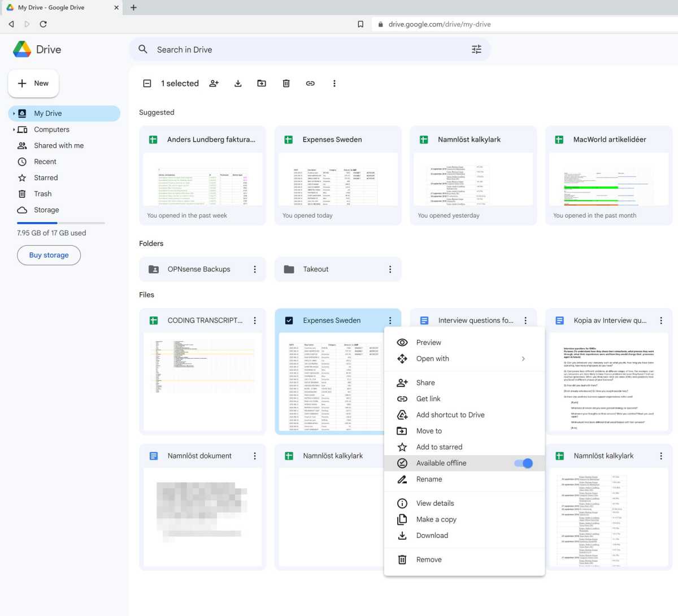
Task: Open options for Interview questions file
Action: (x=525, y=320)
